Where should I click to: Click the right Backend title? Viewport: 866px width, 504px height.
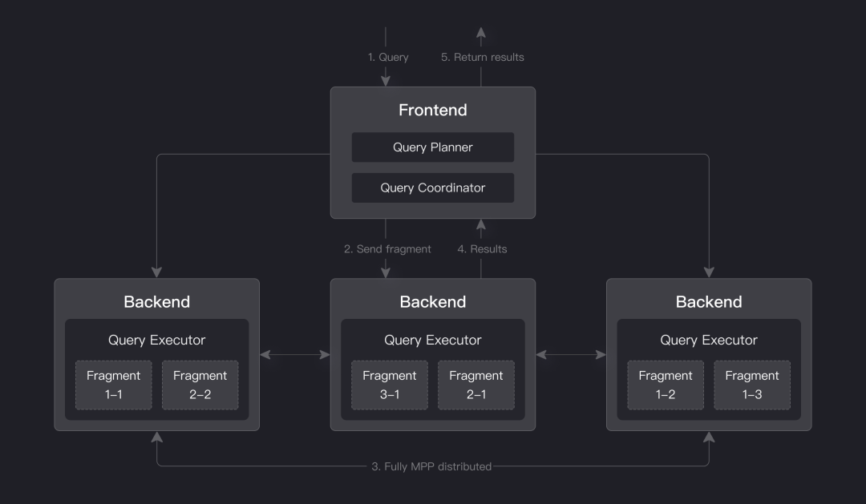pyautogui.click(x=708, y=302)
